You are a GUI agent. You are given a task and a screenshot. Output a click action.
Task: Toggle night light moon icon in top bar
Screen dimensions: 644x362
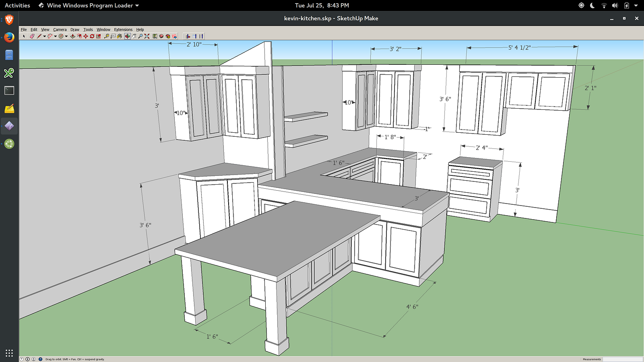[x=592, y=6]
